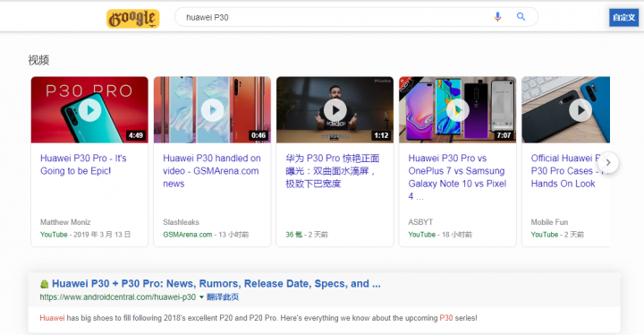Open link Huawei P30 Pro - It's Going to be Epic!
The height and width of the screenshot is (335, 644).
click(83, 165)
